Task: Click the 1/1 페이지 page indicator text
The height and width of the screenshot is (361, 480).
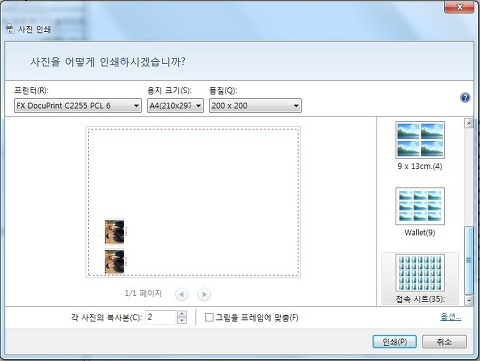Action: (x=143, y=293)
